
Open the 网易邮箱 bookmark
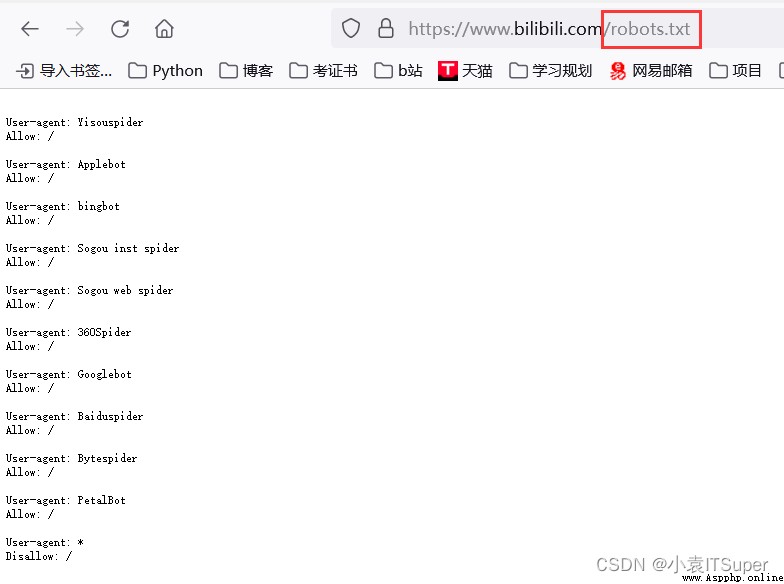650,71
